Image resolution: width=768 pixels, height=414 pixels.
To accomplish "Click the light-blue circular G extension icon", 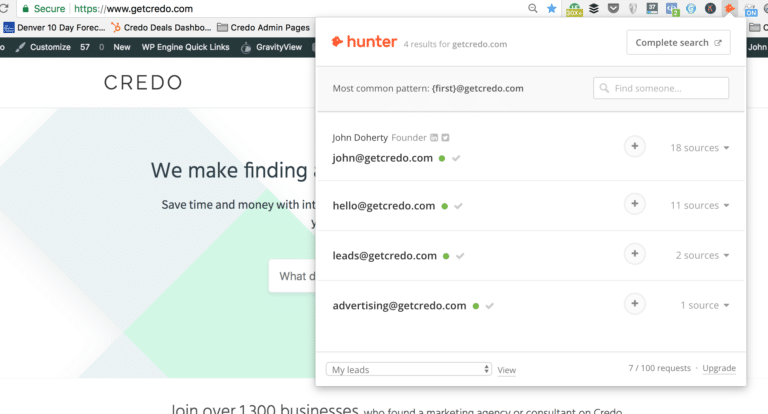I will [x=691, y=8].
